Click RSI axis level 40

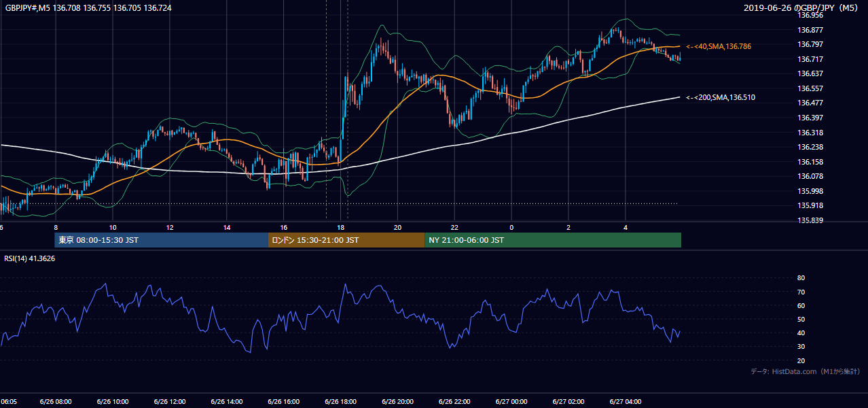click(x=801, y=333)
